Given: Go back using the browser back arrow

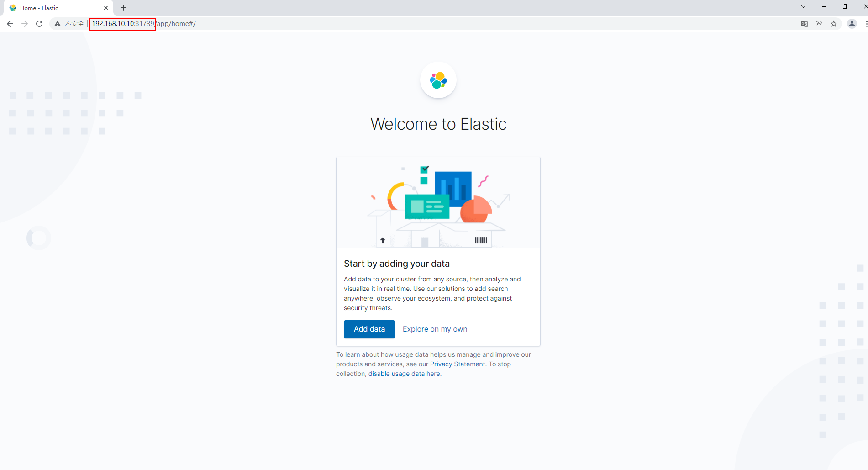Looking at the screenshot, I should [10, 24].
